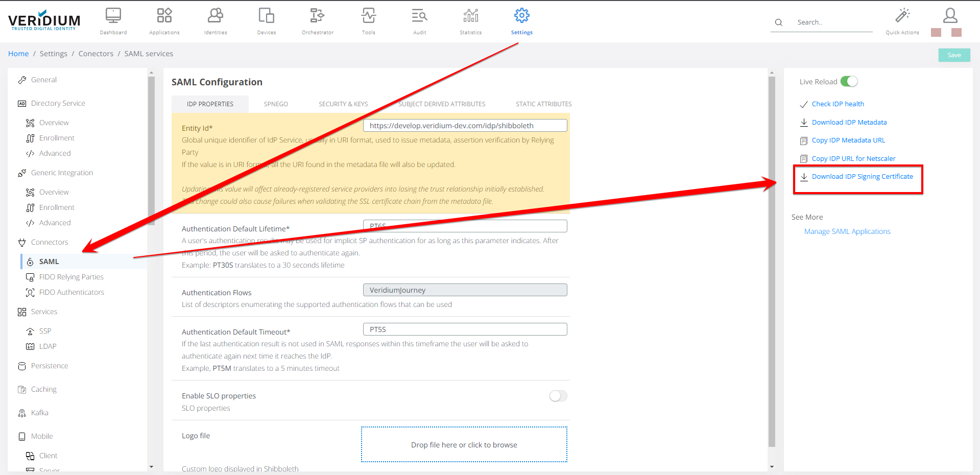This screenshot has width=980, height=475.
Task: Expand the Services section in sidebar
Action: click(x=44, y=312)
